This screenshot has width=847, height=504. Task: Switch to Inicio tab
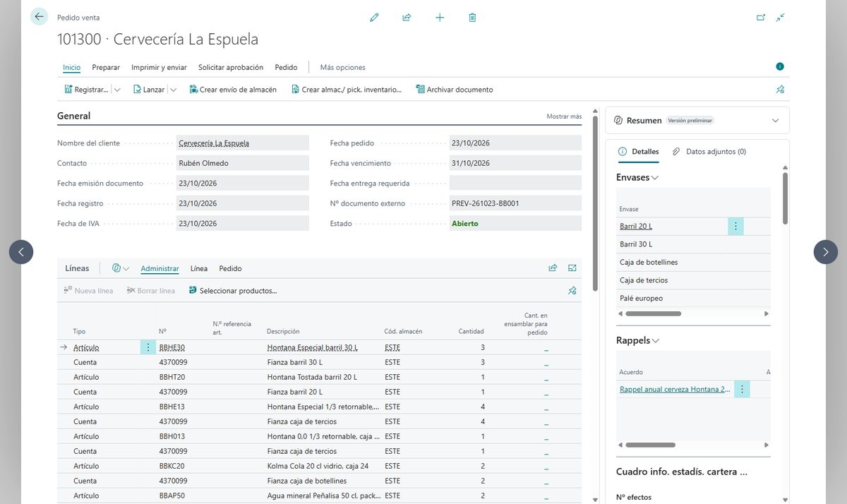click(x=71, y=67)
